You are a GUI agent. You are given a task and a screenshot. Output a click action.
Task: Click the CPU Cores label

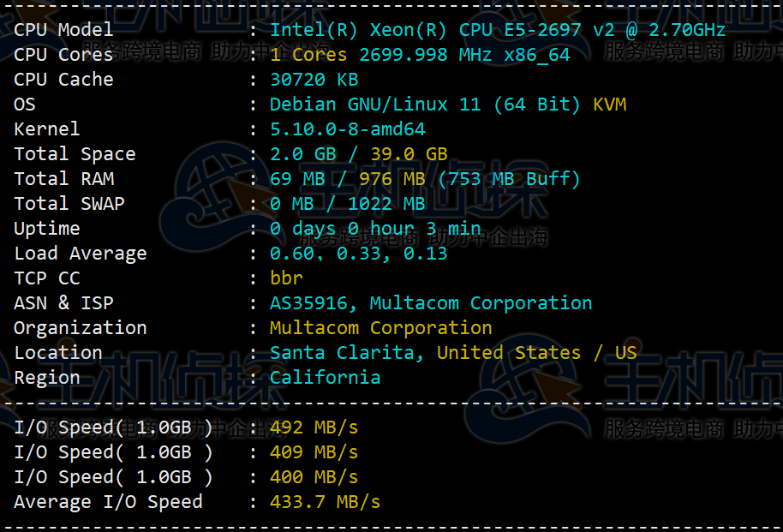[x=63, y=55]
